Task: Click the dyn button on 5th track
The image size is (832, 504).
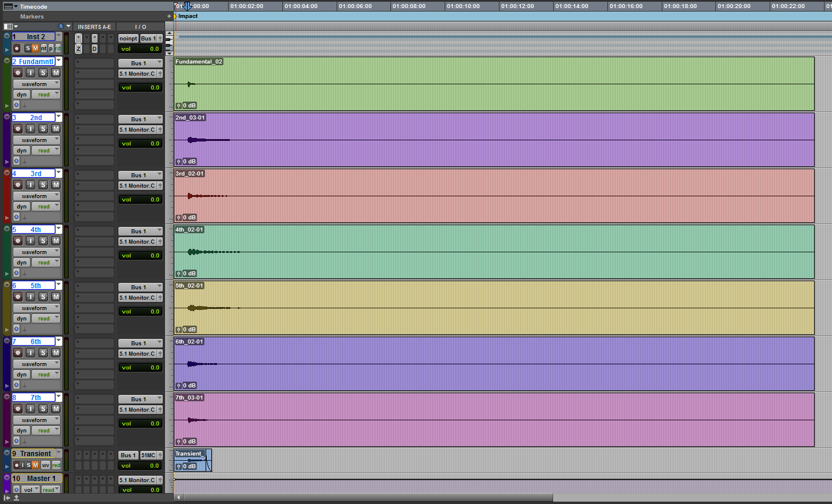Action: (22, 319)
